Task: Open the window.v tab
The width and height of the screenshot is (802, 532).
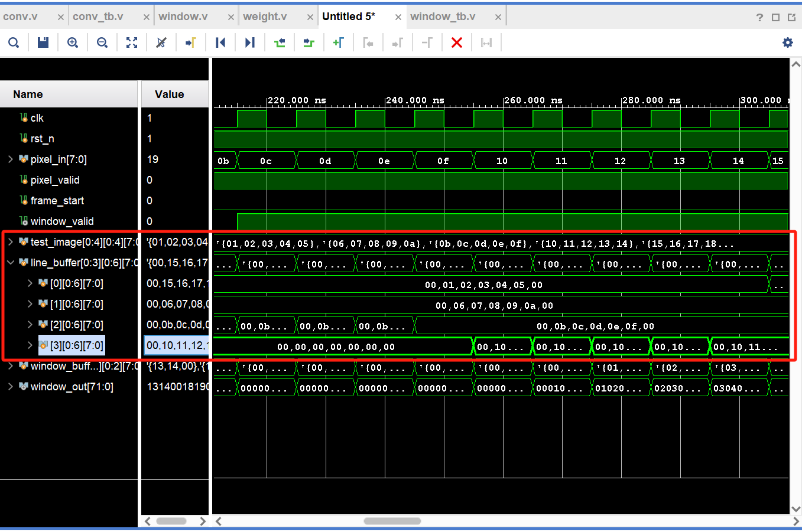Action: pos(183,17)
